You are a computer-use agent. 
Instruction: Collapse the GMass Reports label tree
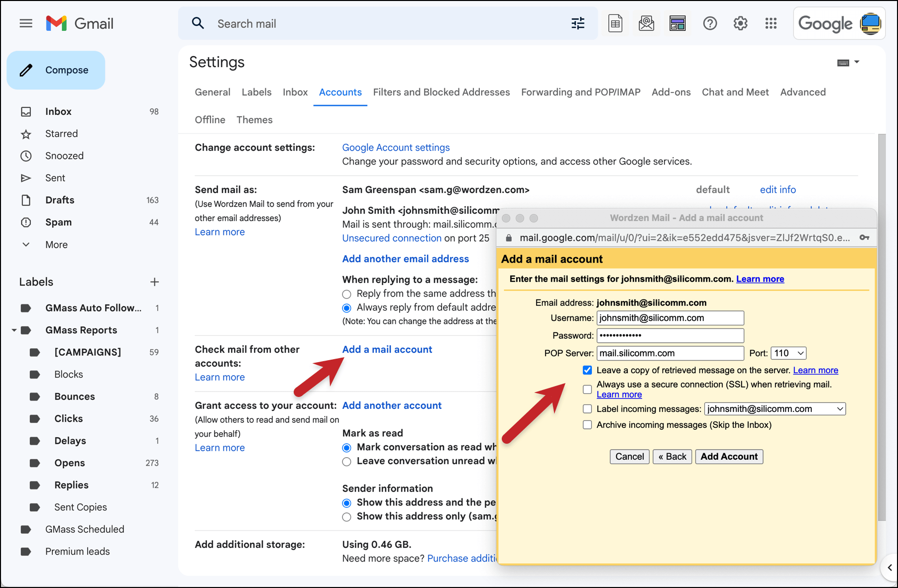click(x=14, y=330)
